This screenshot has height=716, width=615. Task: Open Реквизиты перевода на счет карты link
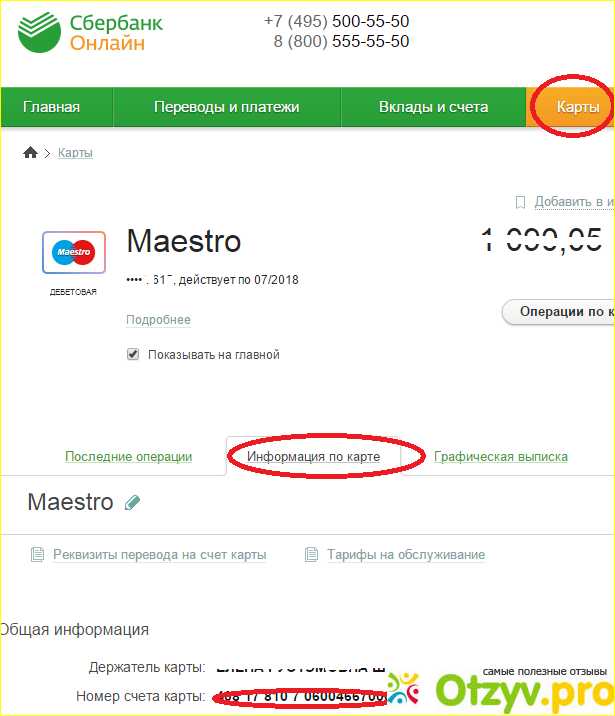tap(160, 555)
